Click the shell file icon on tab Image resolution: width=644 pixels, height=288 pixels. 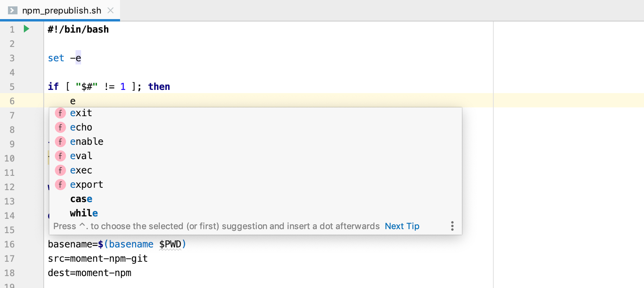coord(13,10)
